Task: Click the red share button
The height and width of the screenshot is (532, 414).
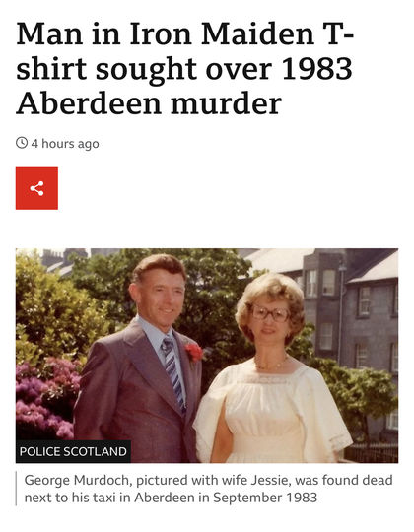Action: click(x=36, y=188)
